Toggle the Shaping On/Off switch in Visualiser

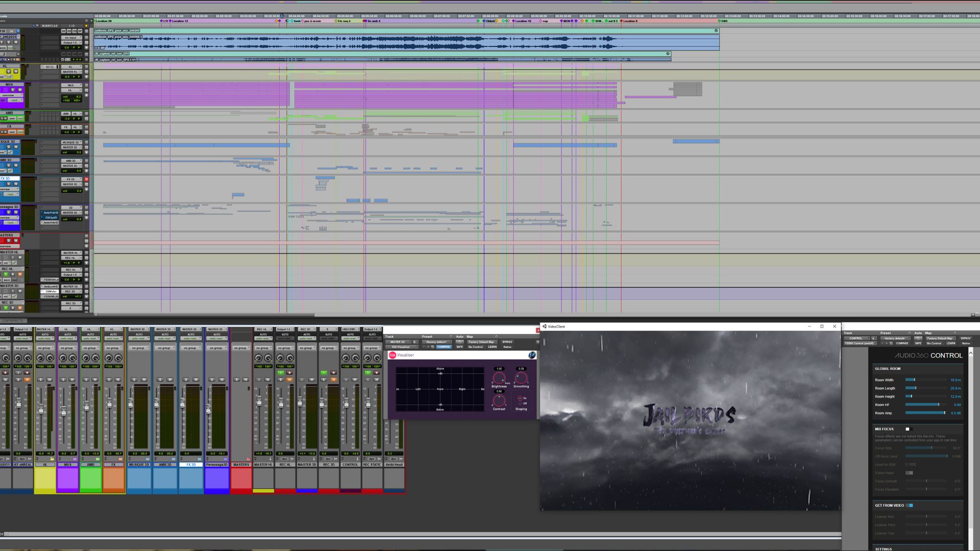pyautogui.click(x=520, y=400)
